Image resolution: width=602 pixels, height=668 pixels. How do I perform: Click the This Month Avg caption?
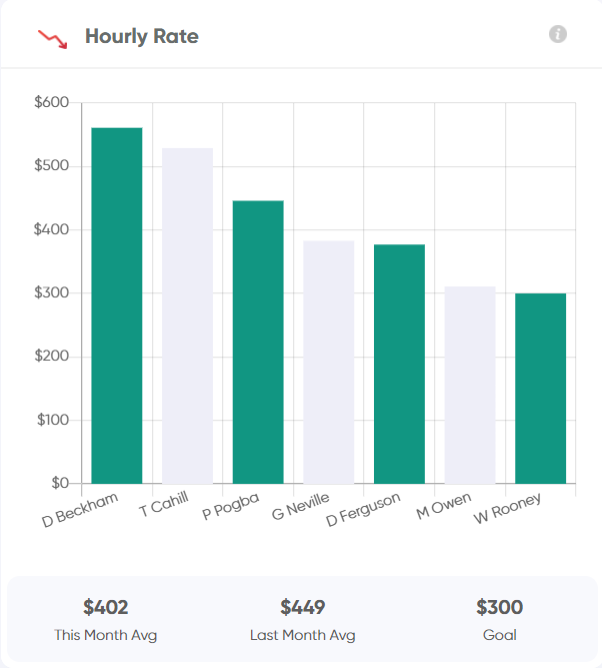click(x=106, y=635)
